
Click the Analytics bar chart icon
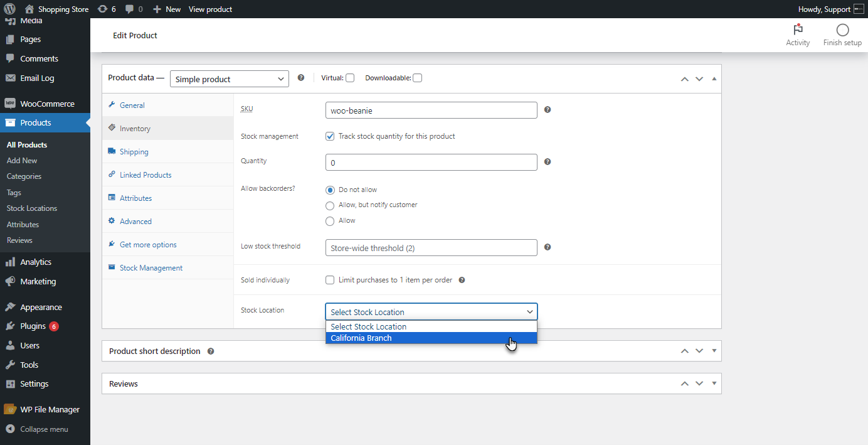click(x=10, y=262)
